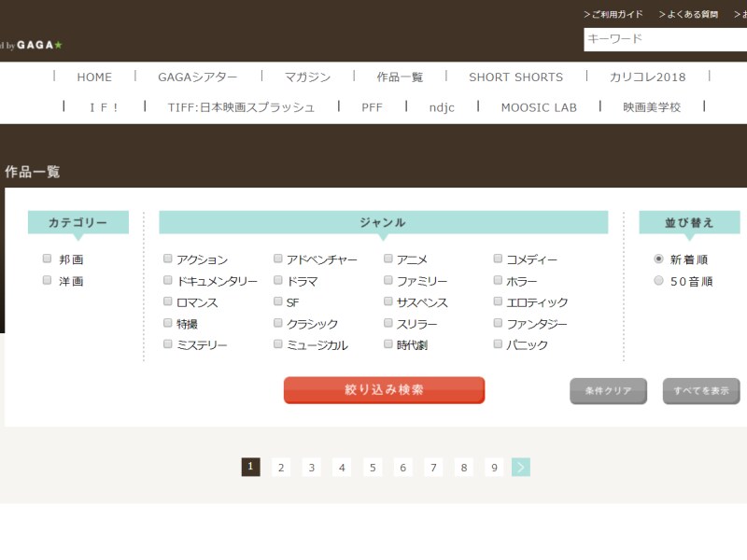This screenshot has height=560, width=747.
Task: Jump to page 5 in pagination
Action: tap(373, 467)
